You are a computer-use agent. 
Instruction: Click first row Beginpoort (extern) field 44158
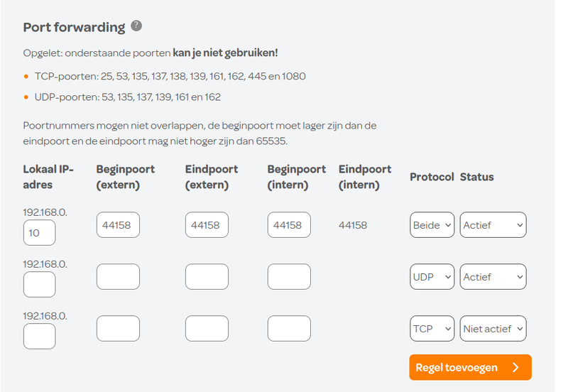[x=118, y=225]
